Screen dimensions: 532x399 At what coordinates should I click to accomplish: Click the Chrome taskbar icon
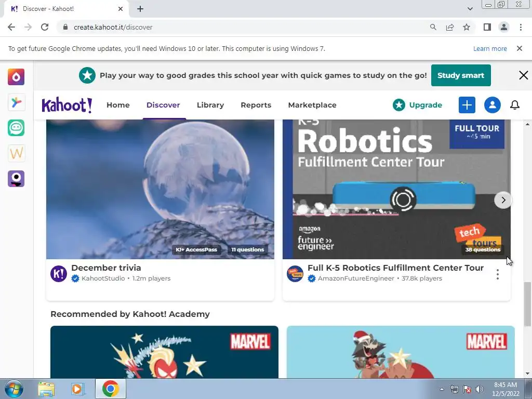110,389
